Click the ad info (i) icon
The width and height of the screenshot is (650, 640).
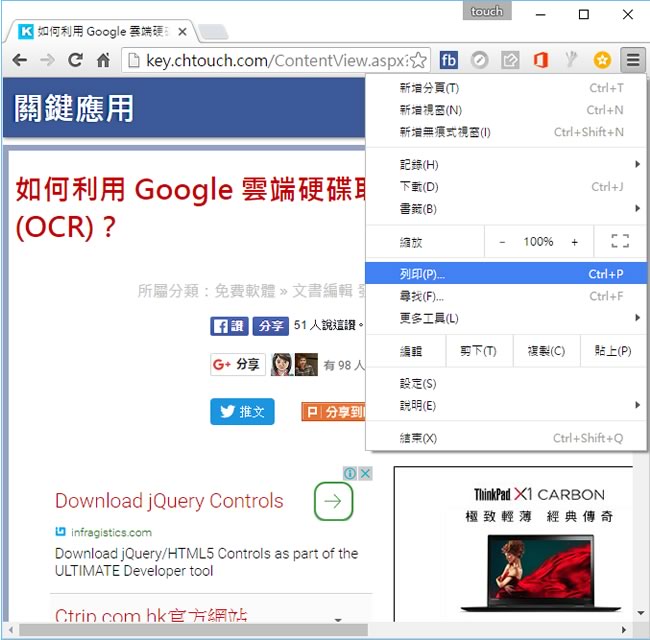[350, 473]
